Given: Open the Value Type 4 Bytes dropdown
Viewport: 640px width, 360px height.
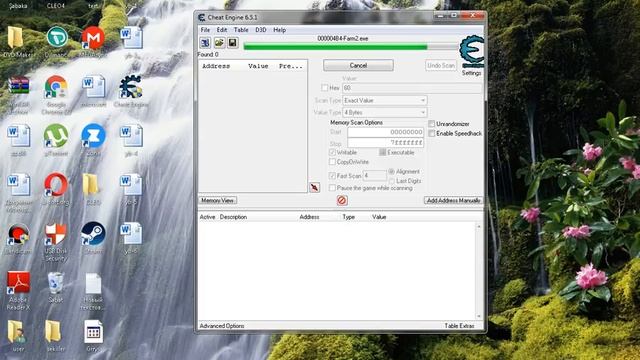Looking at the screenshot, I should [x=385, y=112].
